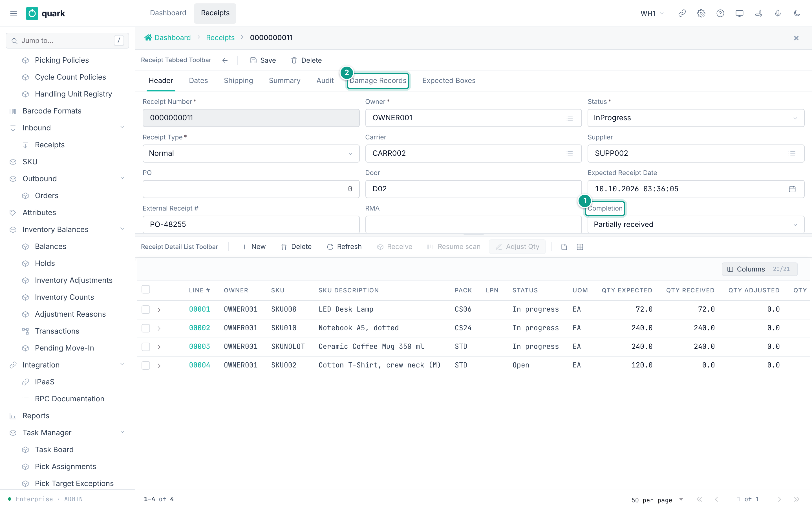
Task: Toggle dark mode moon icon
Action: 797,14
